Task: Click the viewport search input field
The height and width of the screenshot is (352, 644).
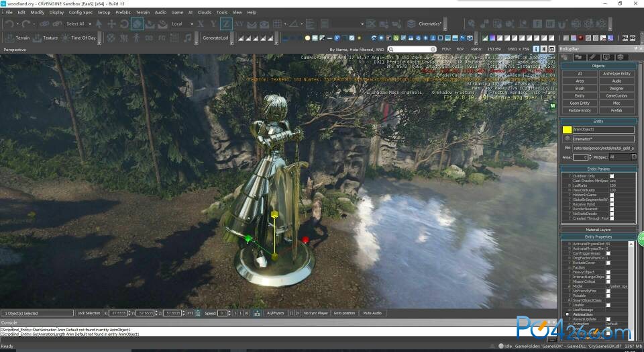Action: point(412,49)
